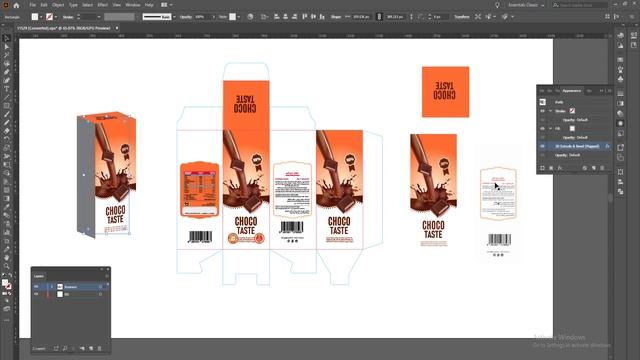
Task: Open the Object menu
Action: point(58,5)
